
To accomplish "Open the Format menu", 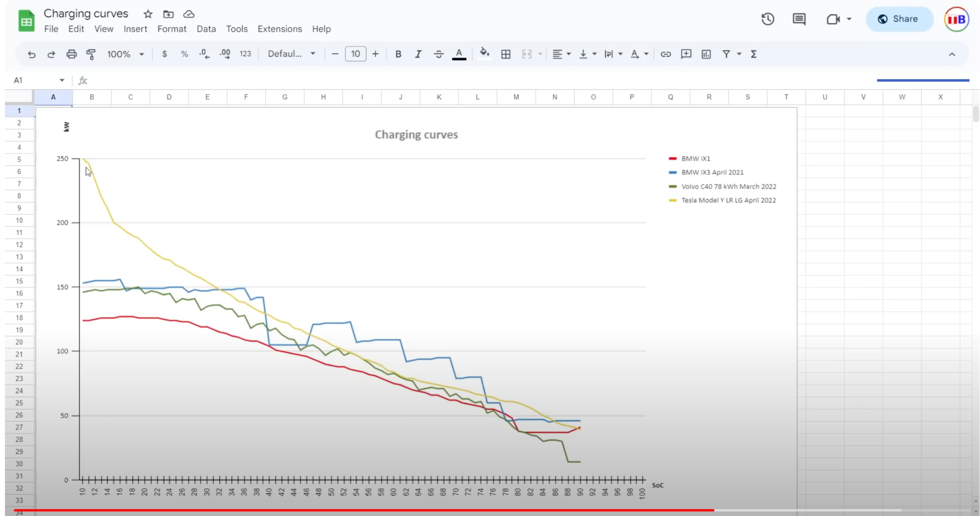I will click(x=172, y=29).
